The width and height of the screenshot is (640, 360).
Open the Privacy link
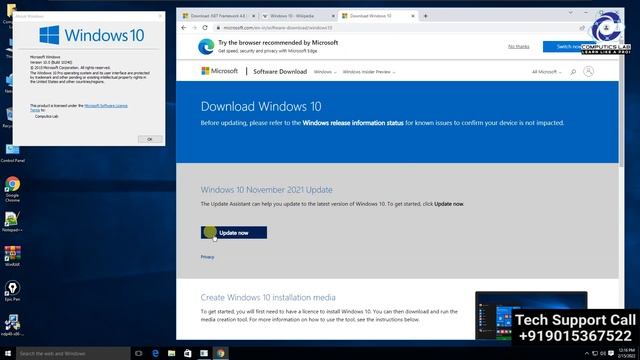click(x=207, y=257)
